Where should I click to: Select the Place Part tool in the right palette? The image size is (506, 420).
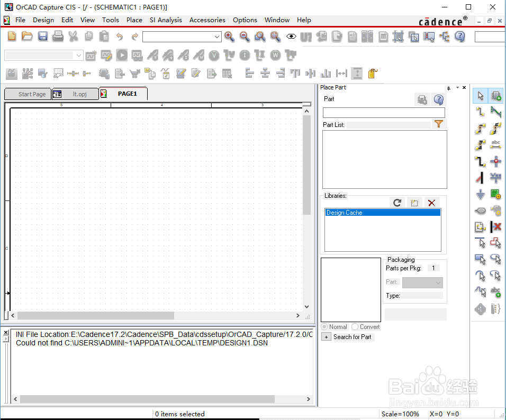tap(495, 96)
